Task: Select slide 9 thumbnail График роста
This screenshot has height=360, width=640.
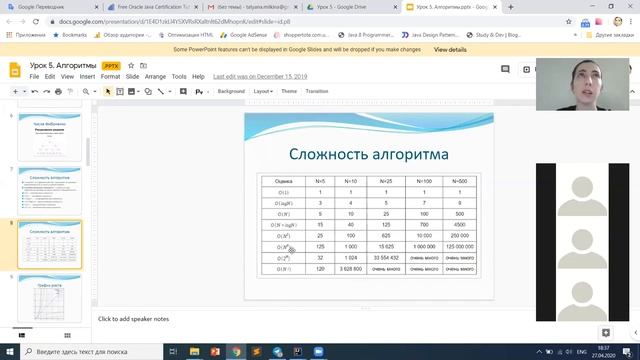Action: 50,298
